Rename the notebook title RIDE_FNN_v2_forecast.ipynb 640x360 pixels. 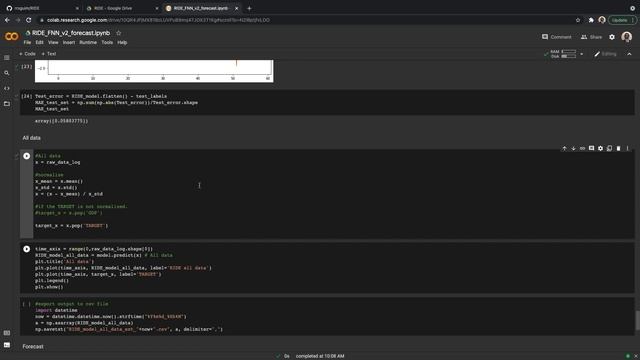(71, 33)
